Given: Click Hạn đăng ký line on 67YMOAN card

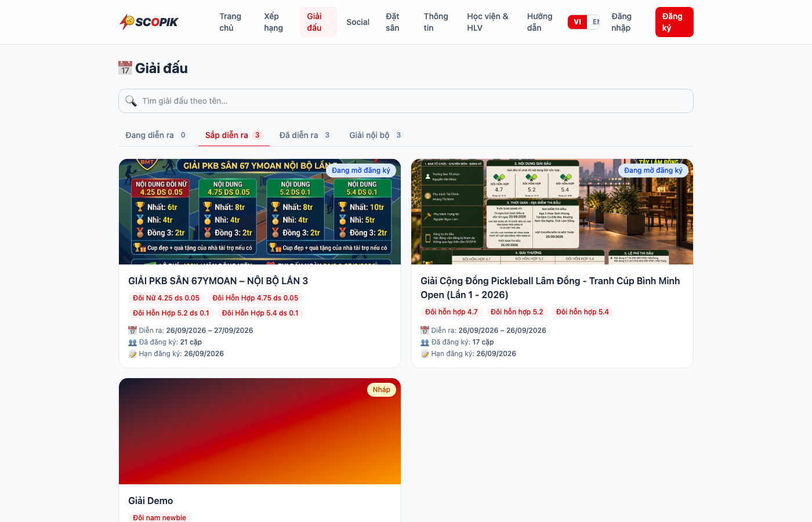Looking at the screenshot, I should coord(176,354).
